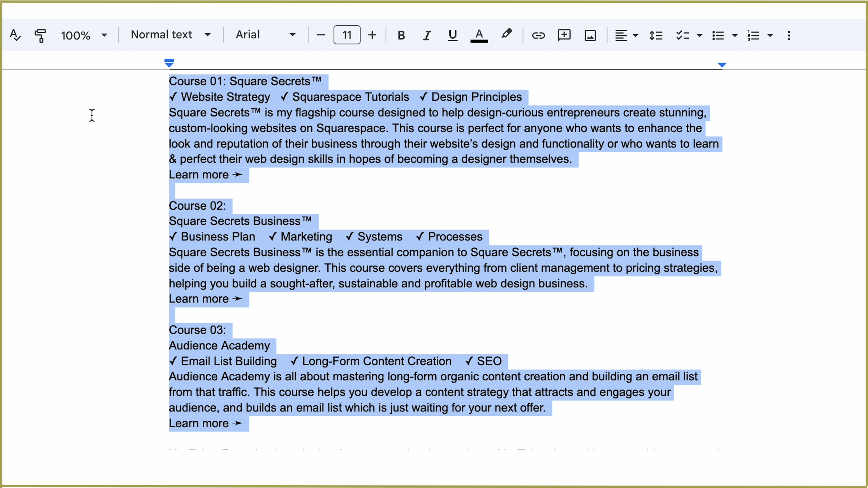
Task: Toggle bold on the selected text
Action: click(401, 35)
